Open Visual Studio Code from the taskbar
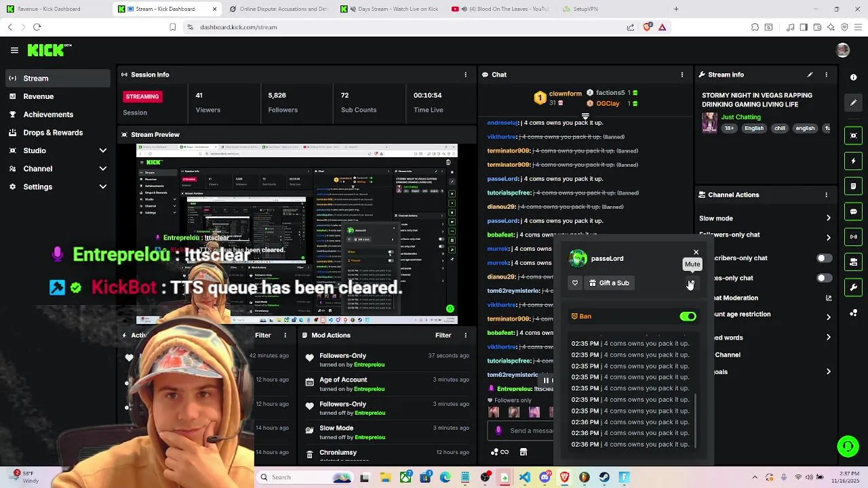This screenshot has height=488, width=868. tap(525, 477)
